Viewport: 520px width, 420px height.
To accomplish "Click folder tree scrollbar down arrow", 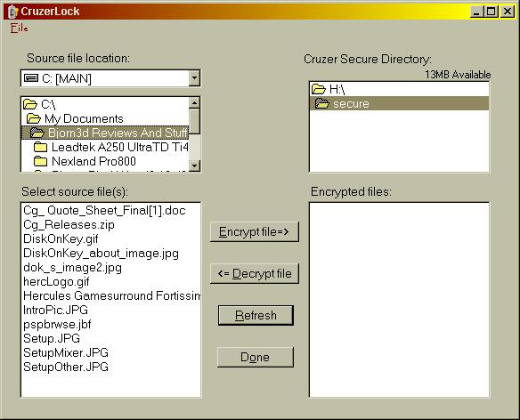I will pos(194,166).
